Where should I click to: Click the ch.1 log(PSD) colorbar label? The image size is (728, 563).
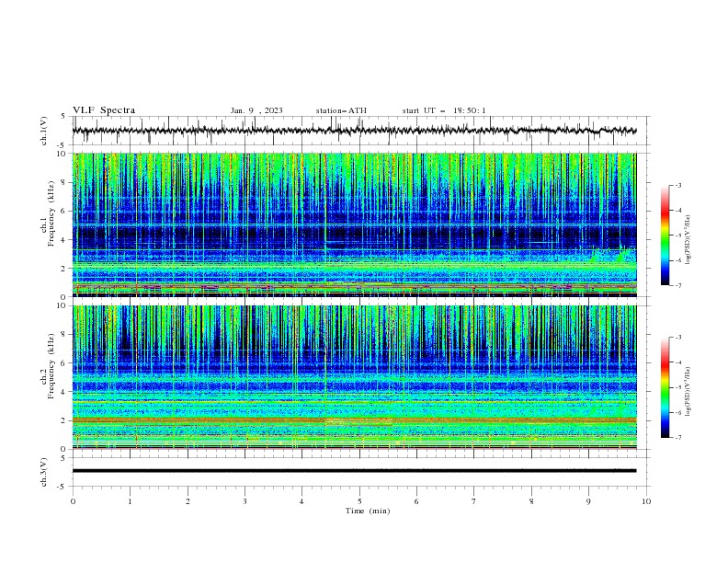(688, 240)
